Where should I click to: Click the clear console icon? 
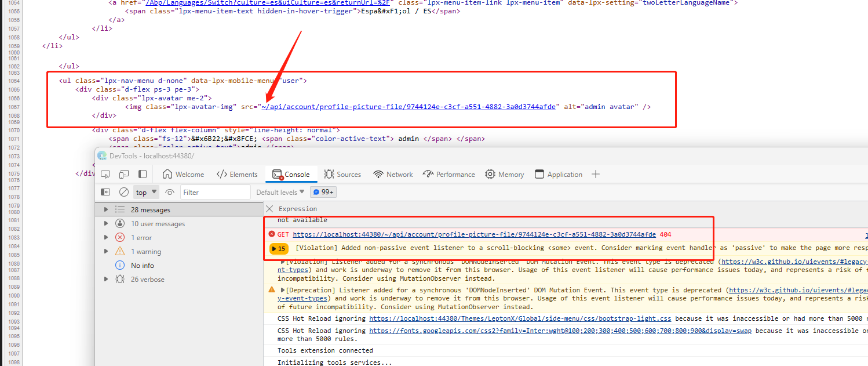(124, 192)
